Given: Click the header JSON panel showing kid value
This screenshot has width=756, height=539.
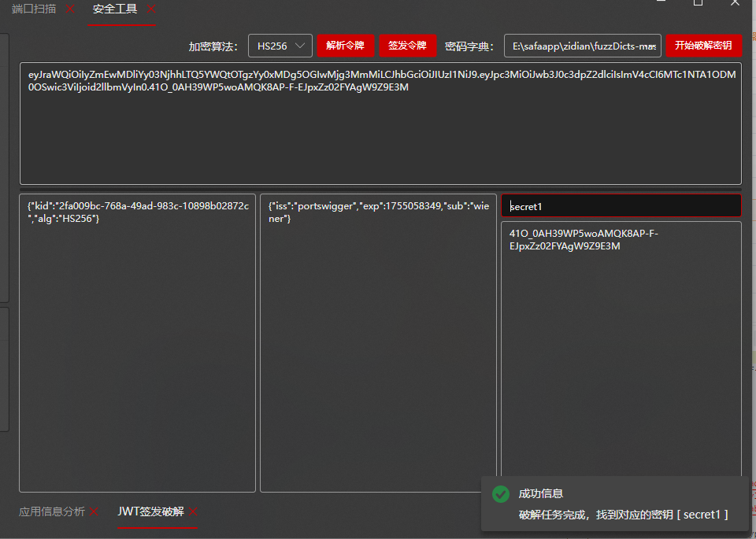Looking at the screenshot, I should [x=137, y=342].
